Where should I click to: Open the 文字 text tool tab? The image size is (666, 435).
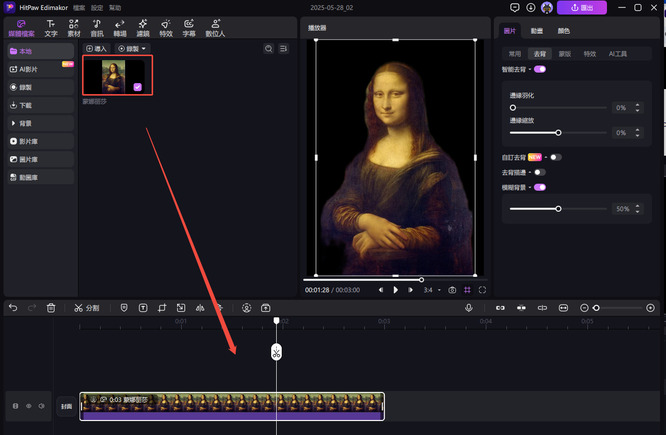coord(51,28)
